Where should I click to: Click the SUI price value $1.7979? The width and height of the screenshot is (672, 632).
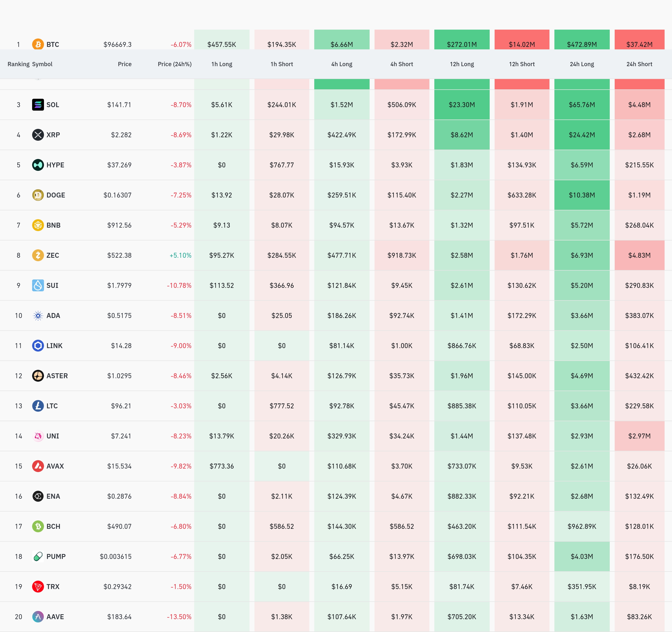(119, 285)
